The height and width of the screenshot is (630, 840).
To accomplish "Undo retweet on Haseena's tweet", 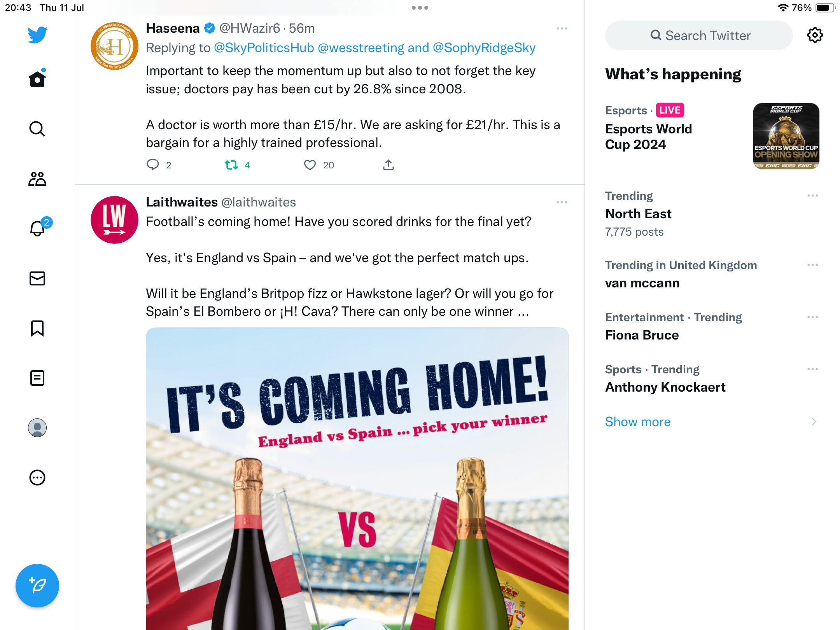I will (x=232, y=165).
